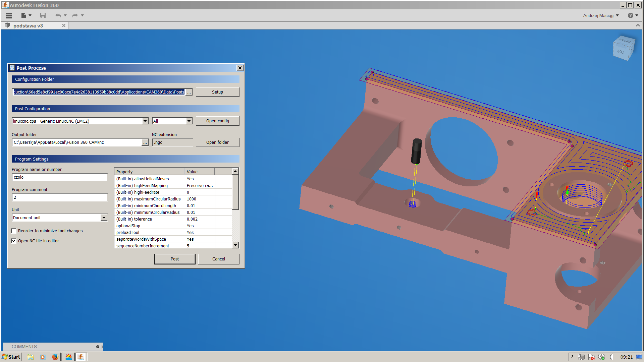Save with the floppy disk icon
This screenshot has height=362, width=644.
(43, 15)
